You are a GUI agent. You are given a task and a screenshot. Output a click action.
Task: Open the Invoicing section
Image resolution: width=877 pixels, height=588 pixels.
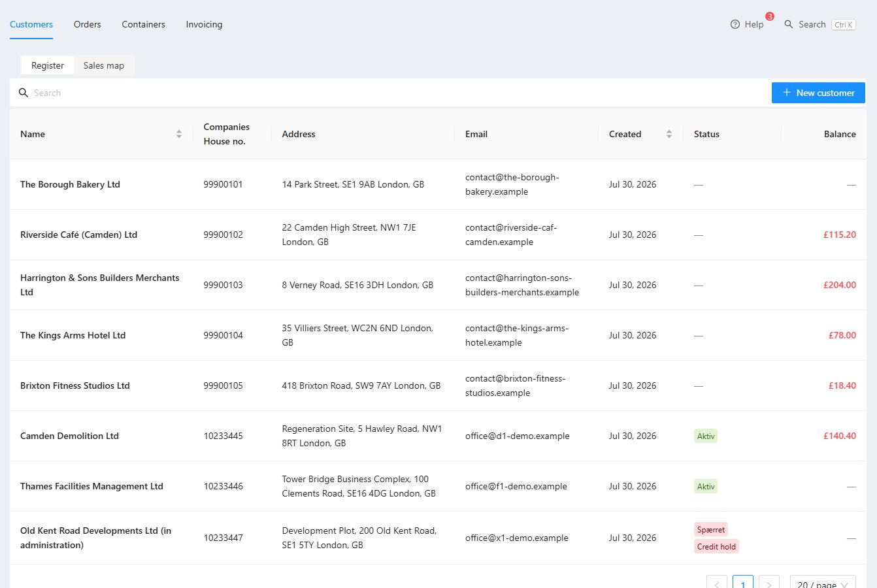(204, 24)
